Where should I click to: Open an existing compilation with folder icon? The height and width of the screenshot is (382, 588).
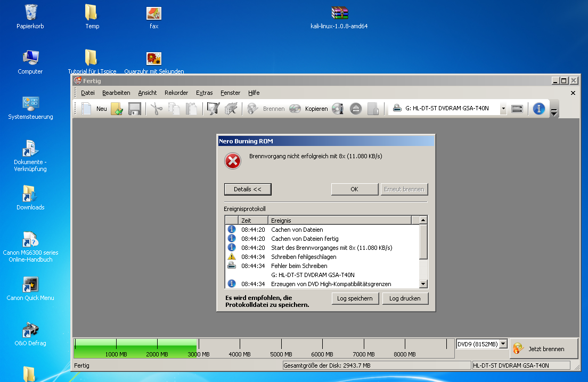[117, 109]
